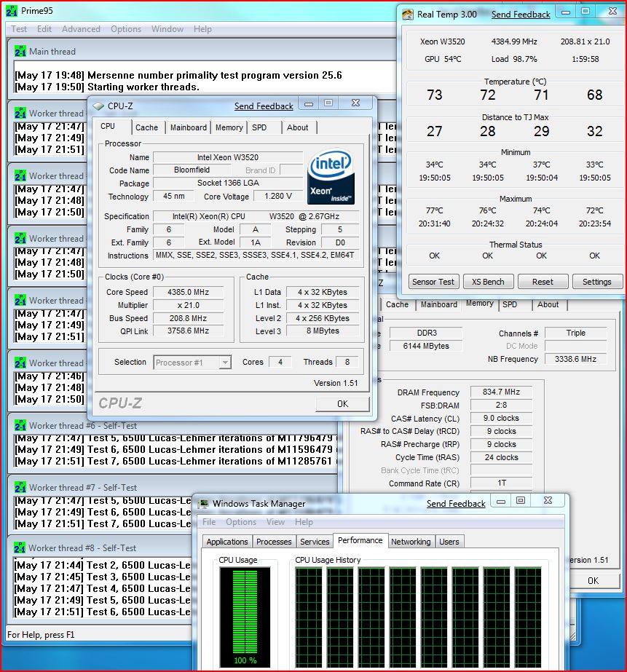Click the first CPU Usage History graph

click(309, 618)
